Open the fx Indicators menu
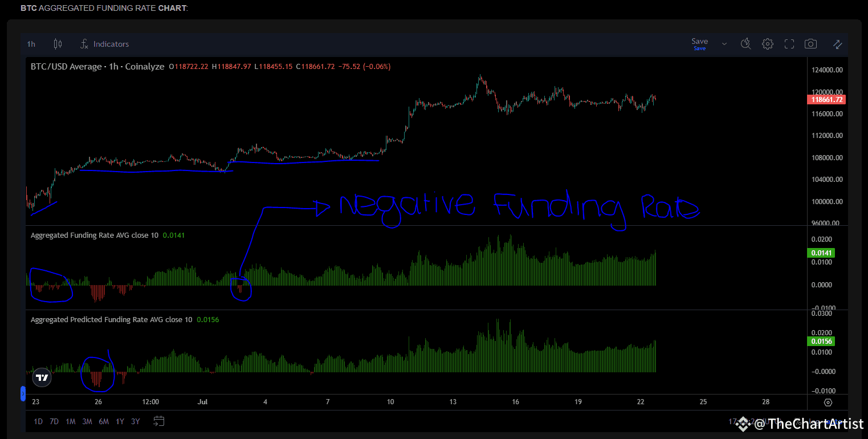The image size is (868, 439). click(x=104, y=44)
